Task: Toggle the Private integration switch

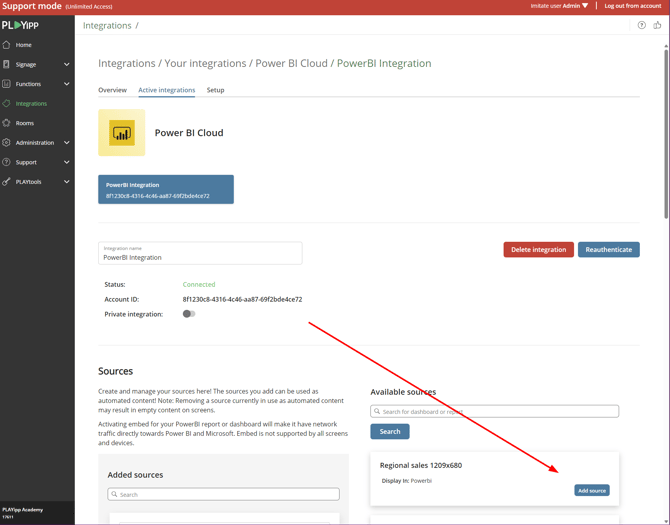Action: pos(188,314)
